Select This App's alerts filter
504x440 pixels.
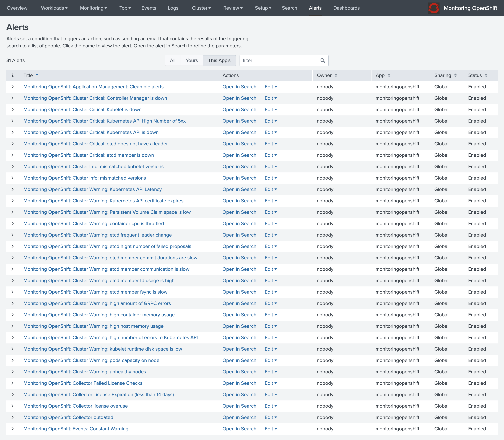click(x=219, y=60)
